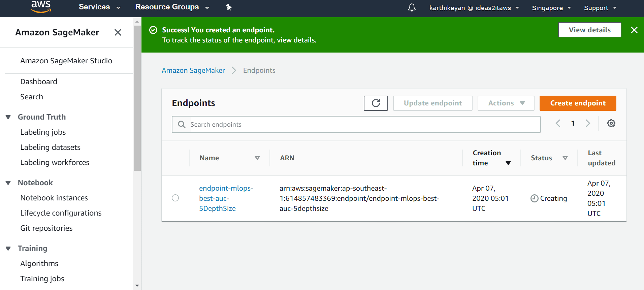Image resolution: width=644 pixels, height=290 pixels.
Task: Open Lifecycle configurations
Action: (x=61, y=213)
